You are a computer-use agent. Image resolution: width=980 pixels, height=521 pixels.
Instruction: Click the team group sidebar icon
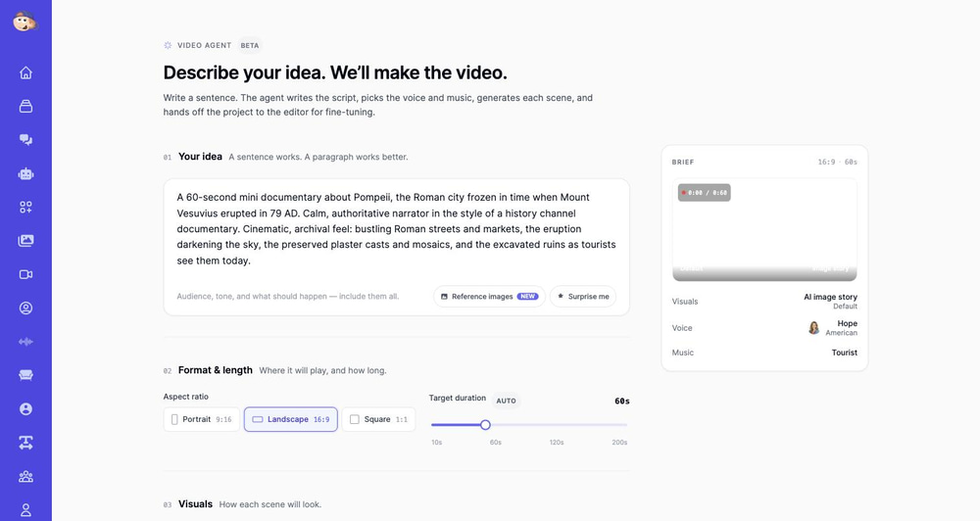tap(25, 477)
